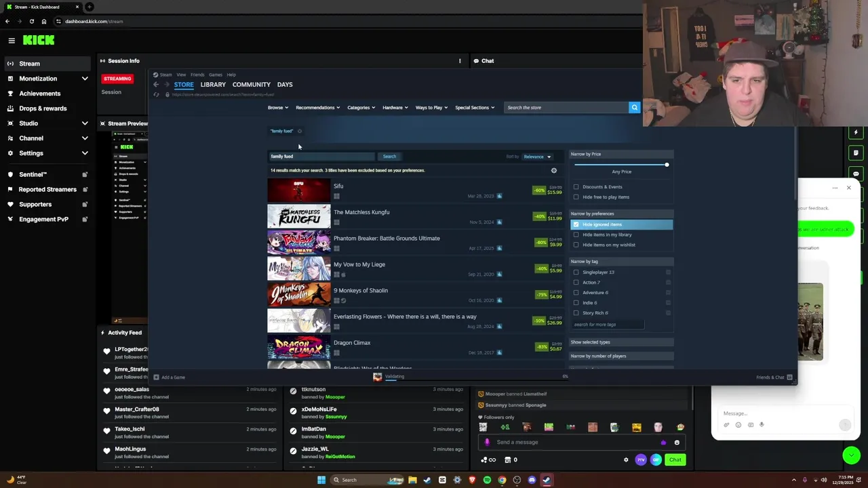Screen dimensions: 868x488
Task: Adjust the Narrow by Price slider handle
Action: click(667, 165)
